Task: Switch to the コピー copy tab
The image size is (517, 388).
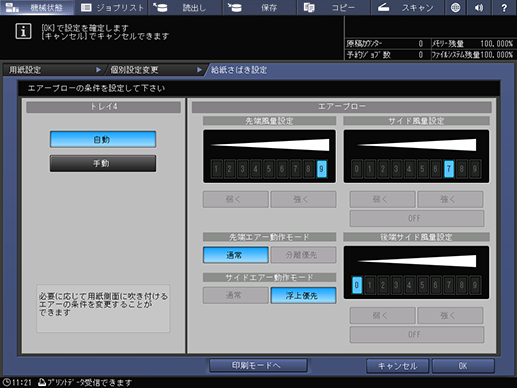Action: point(334,7)
